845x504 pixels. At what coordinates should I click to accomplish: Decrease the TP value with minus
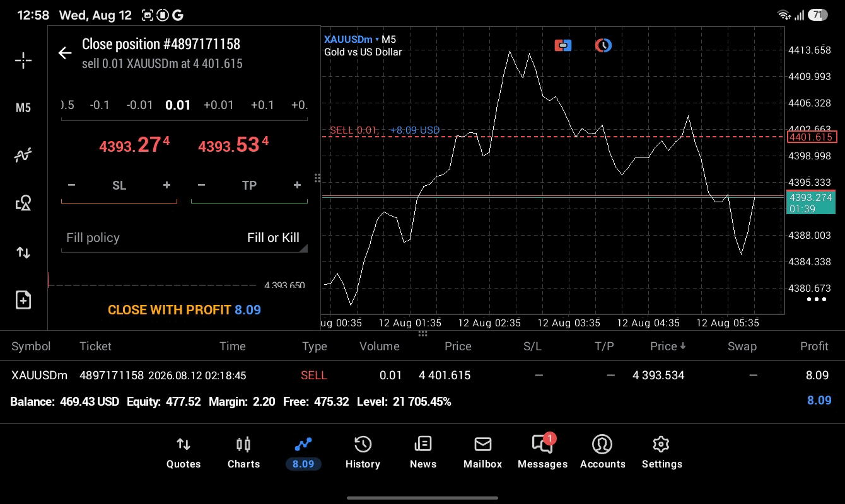tap(201, 185)
